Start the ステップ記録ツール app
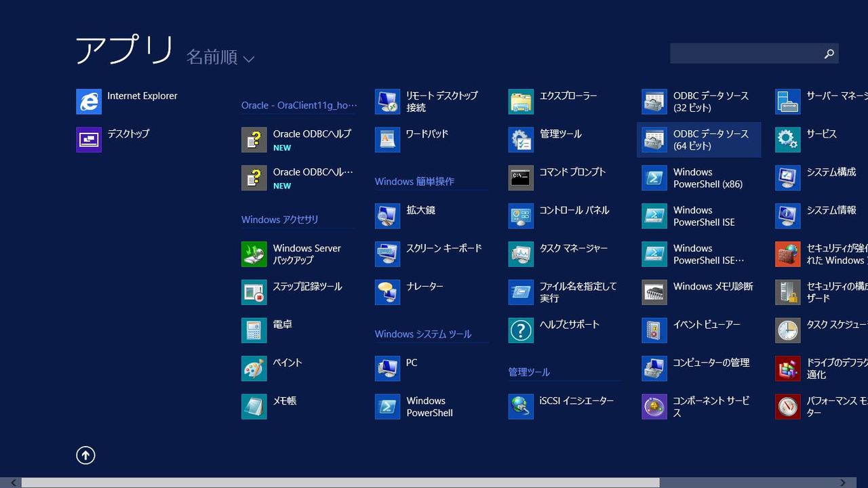Screen dimensions: 868x488 click(292, 292)
